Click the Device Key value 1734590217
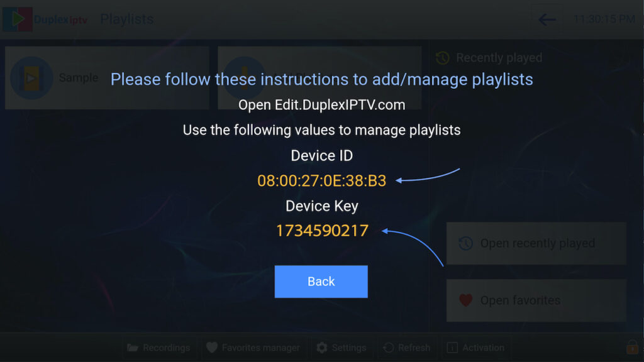The width and height of the screenshot is (644, 362). (x=322, y=231)
